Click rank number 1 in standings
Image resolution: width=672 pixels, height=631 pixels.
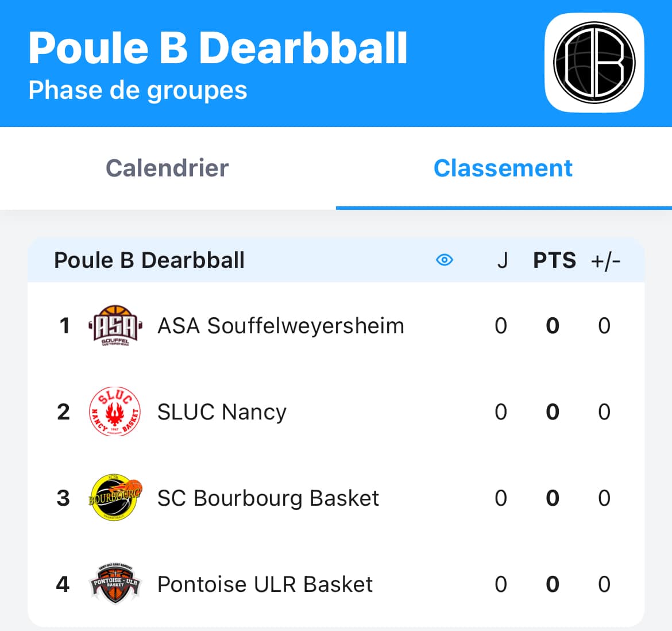[x=64, y=326]
